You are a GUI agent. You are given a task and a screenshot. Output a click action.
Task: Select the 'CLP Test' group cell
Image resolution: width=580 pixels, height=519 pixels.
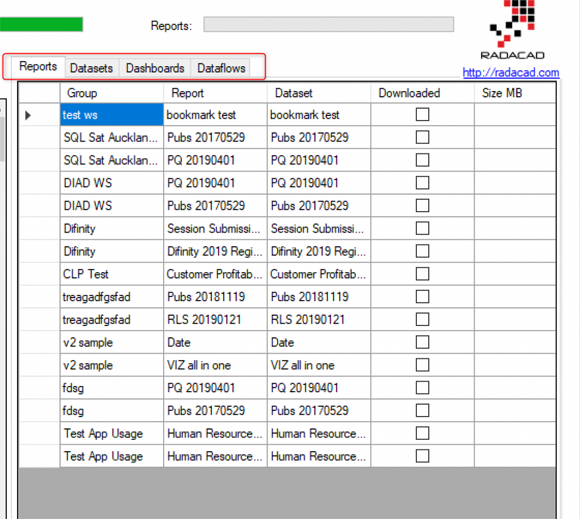(112, 274)
